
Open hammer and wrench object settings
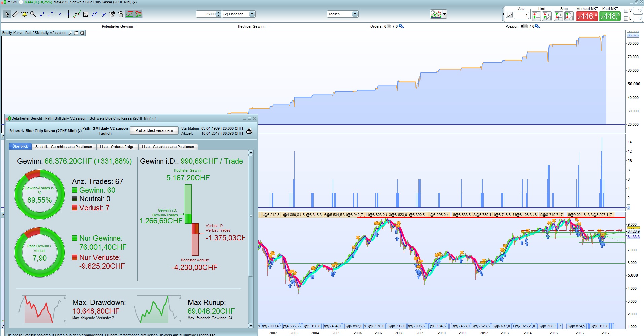112,14
